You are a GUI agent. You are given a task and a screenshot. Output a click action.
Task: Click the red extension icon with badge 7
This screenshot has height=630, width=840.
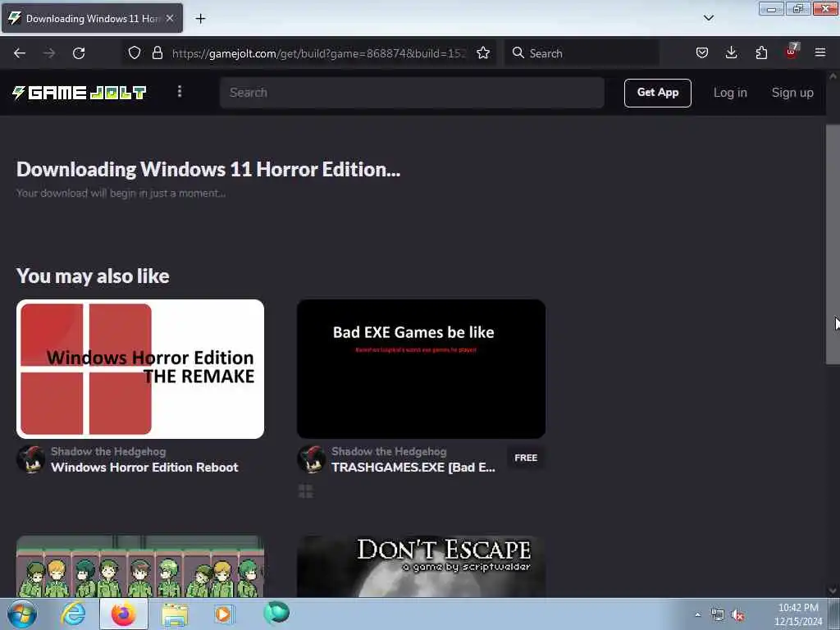(x=792, y=52)
